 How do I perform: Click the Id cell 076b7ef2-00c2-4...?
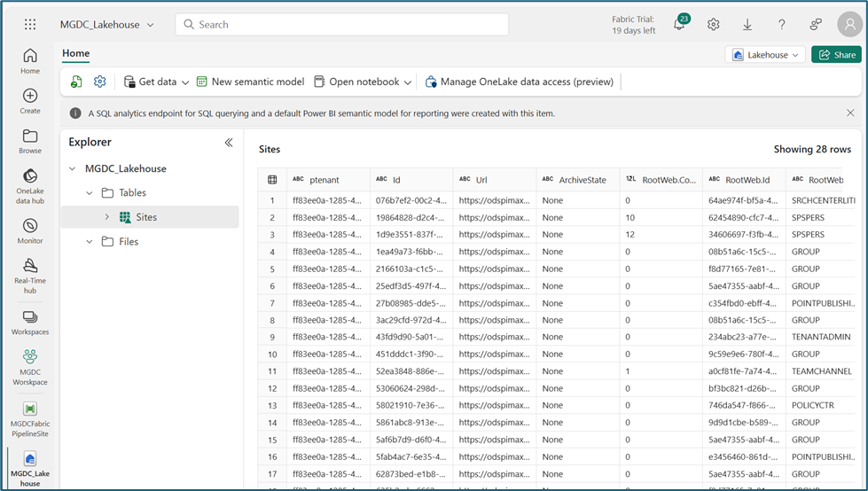point(411,200)
